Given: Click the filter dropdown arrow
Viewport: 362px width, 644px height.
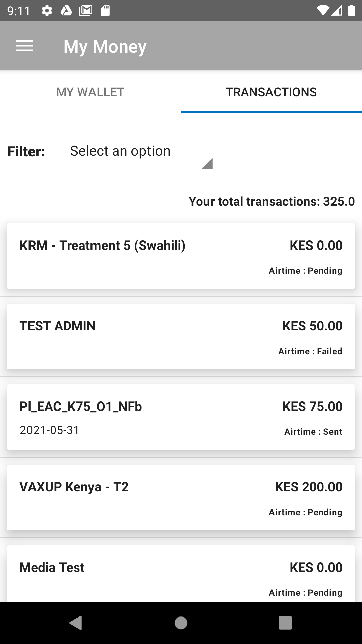Looking at the screenshot, I should (x=207, y=163).
